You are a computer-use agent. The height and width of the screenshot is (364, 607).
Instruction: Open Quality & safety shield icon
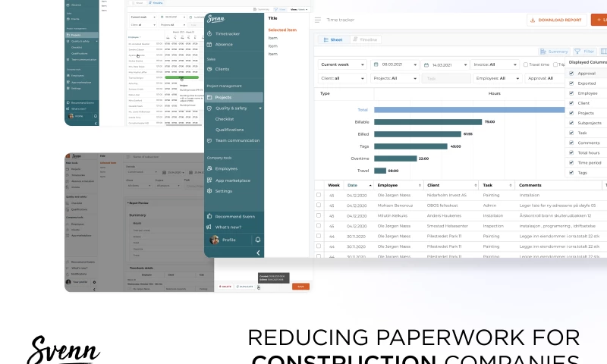click(x=209, y=108)
